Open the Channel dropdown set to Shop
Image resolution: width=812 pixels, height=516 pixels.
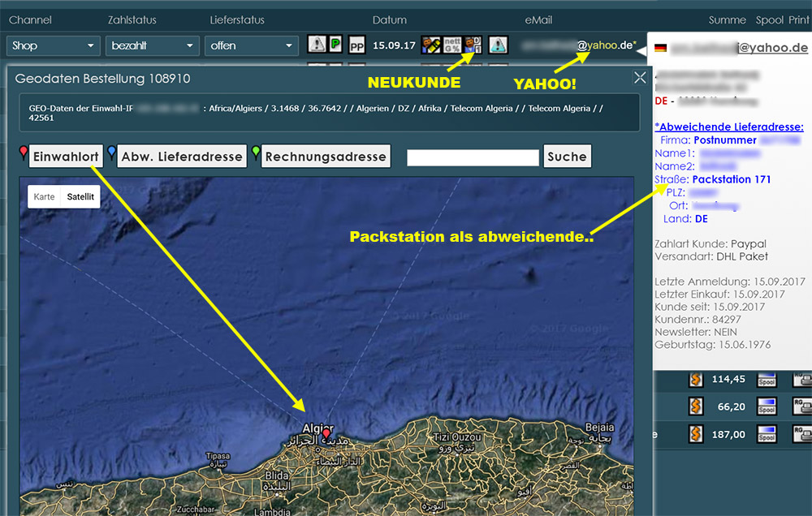(x=53, y=45)
